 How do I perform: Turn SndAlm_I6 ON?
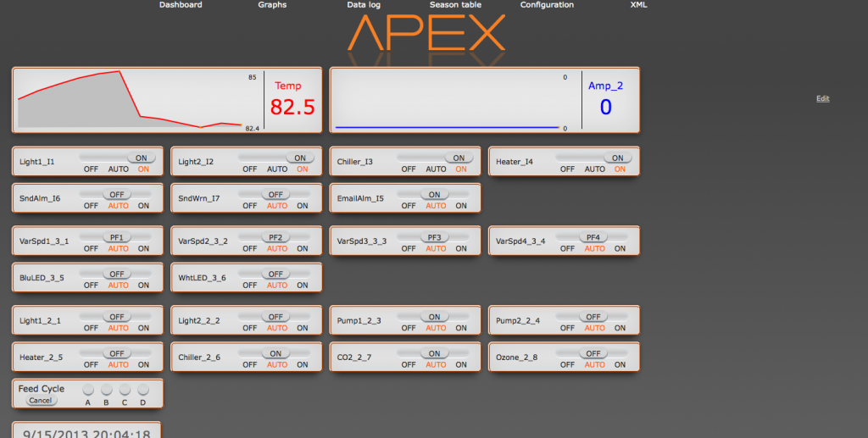pyautogui.click(x=143, y=206)
